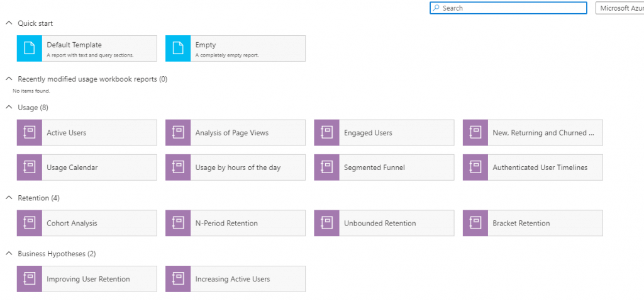644x301 pixels.
Task: Click into the Search input field
Action: (x=508, y=8)
